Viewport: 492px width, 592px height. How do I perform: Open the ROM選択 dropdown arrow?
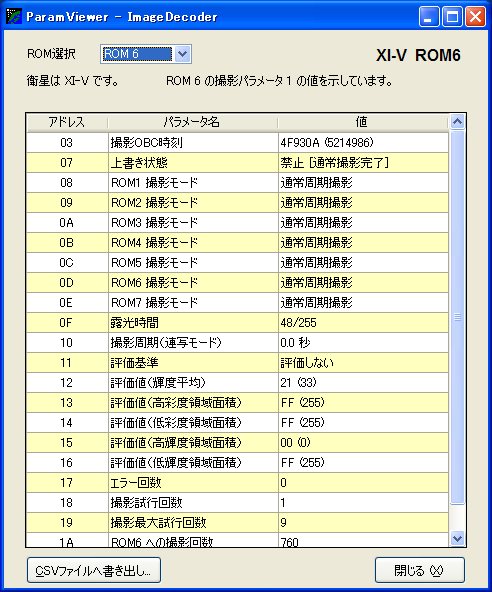[182, 54]
